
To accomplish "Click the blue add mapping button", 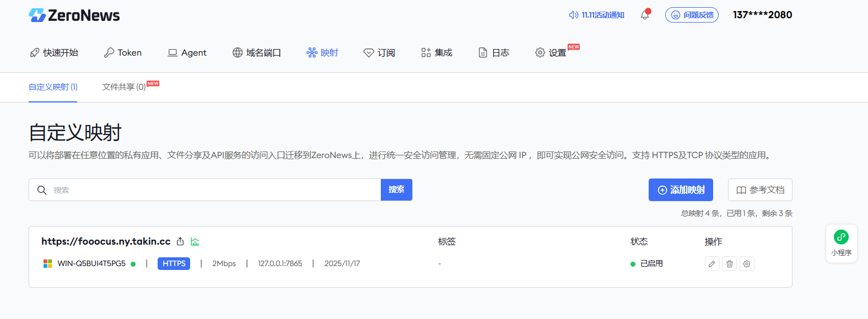I will (681, 190).
